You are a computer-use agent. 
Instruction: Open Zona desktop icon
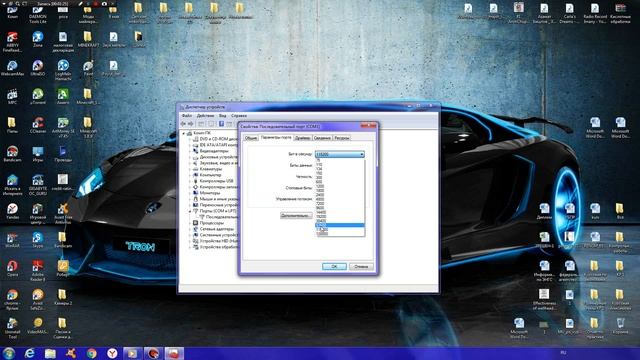(x=38, y=40)
